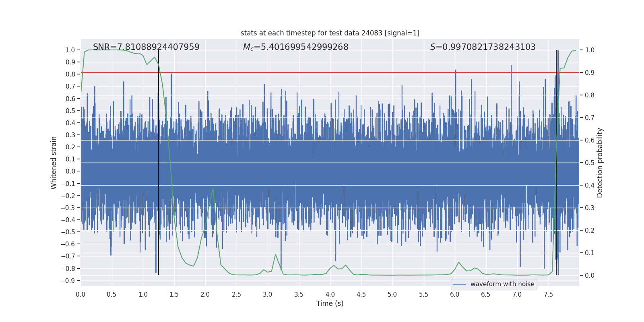Select the SNR value annotation text
The image size is (644, 322).
pyautogui.click(x=146, y=47)
